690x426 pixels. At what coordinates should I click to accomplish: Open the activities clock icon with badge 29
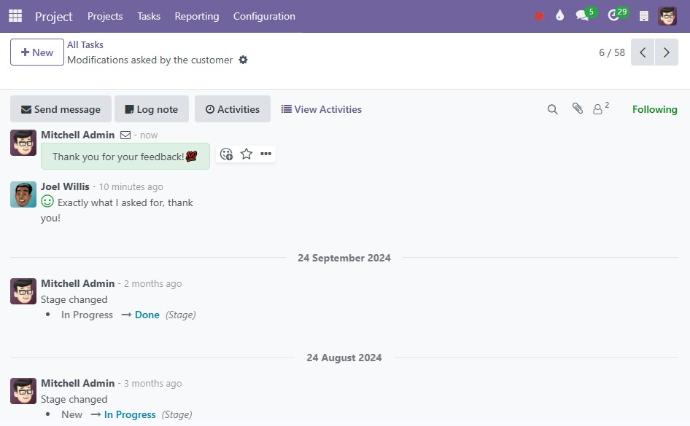point(615,16)
